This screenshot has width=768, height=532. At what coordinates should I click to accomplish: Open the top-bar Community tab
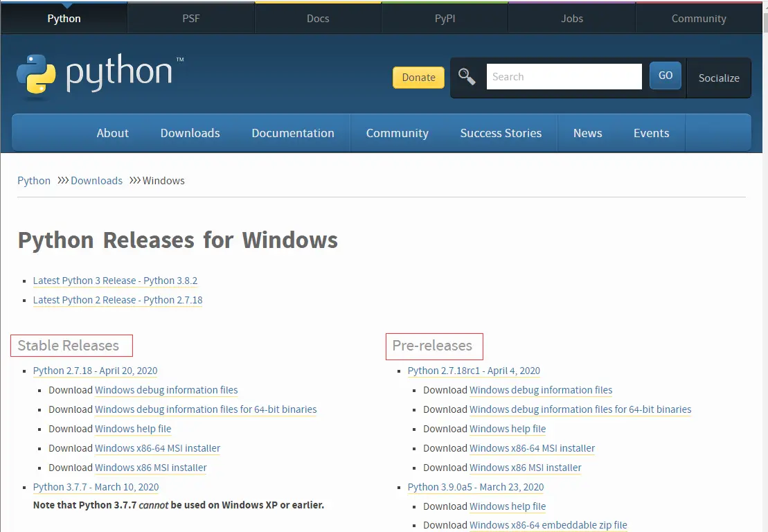click(699, 19)
